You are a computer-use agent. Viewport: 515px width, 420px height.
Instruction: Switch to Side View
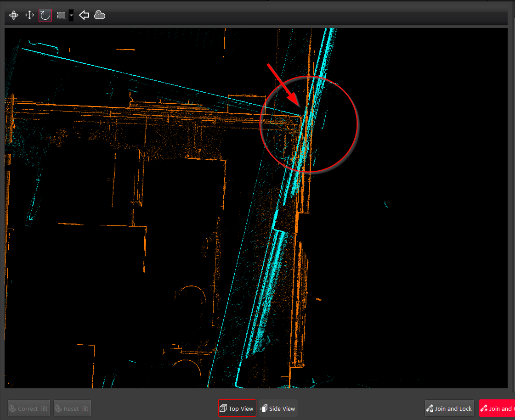278,409
